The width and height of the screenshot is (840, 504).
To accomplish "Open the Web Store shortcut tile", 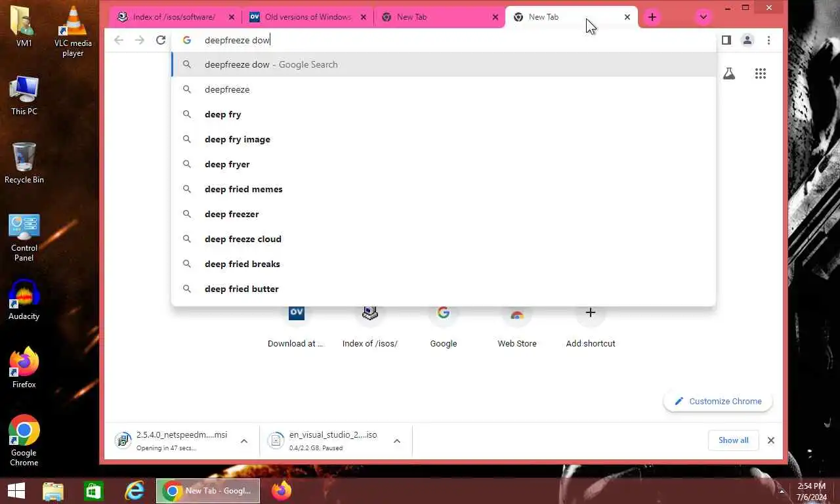I will coord(516,326).
